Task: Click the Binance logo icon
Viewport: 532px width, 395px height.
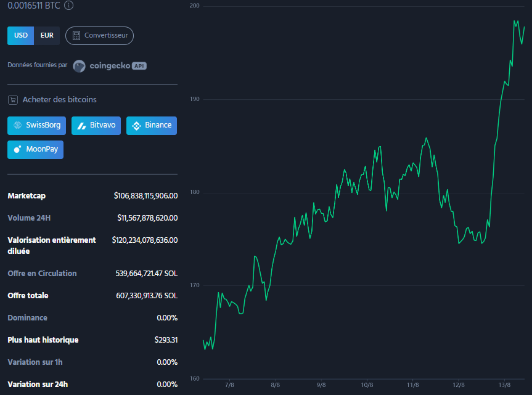Action: pyautogui.click(x=136, y=126)
